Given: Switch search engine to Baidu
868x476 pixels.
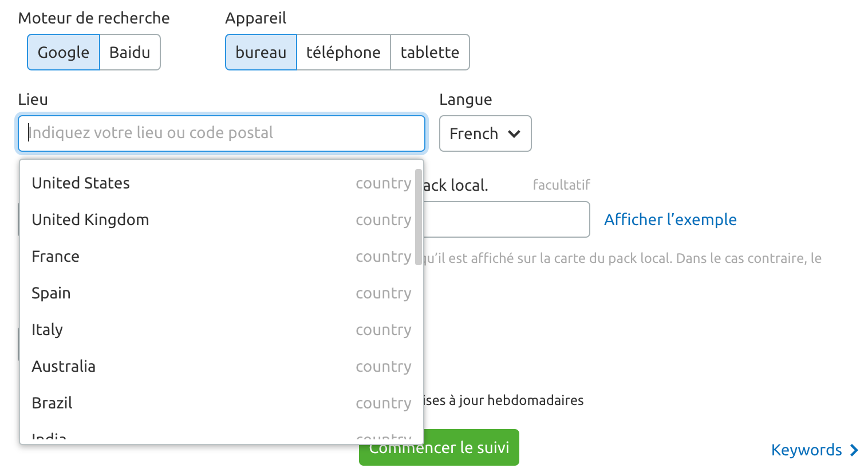Looking at the screenshot, I should (x=130, y=52).
